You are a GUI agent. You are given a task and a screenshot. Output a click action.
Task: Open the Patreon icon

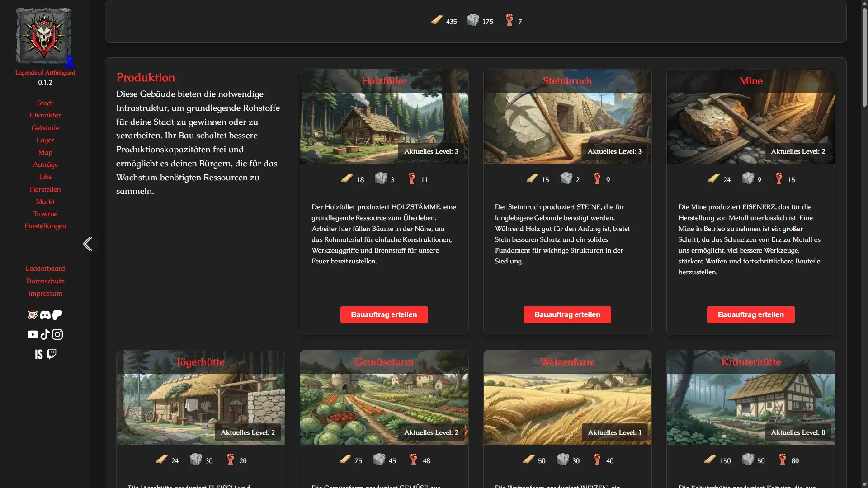point(57,315)
